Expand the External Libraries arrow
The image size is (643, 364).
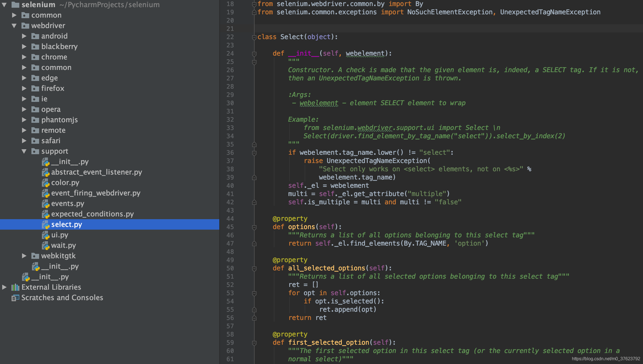click(4, 287)
